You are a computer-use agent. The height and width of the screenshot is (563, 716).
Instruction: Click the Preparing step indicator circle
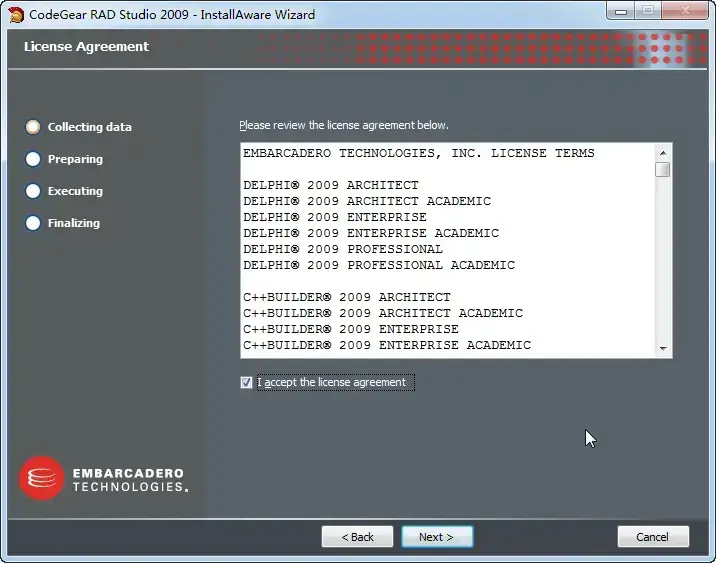point(33,159)
